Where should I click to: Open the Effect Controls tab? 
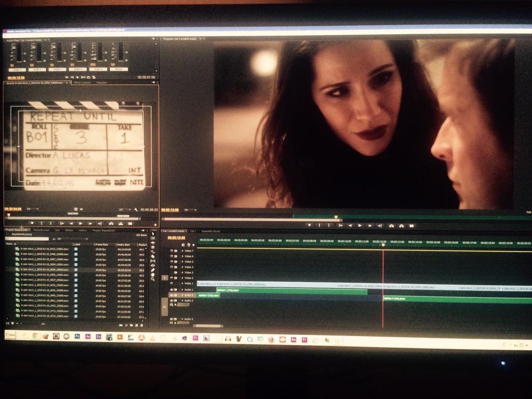[82, 83]
